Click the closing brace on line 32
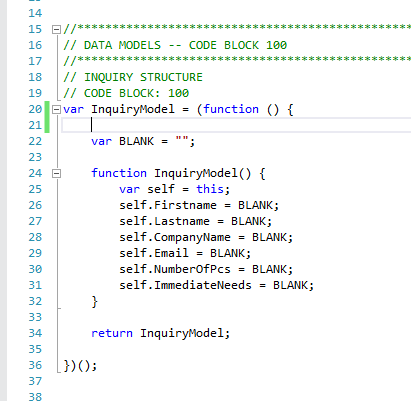 click(x=95, y=302)
